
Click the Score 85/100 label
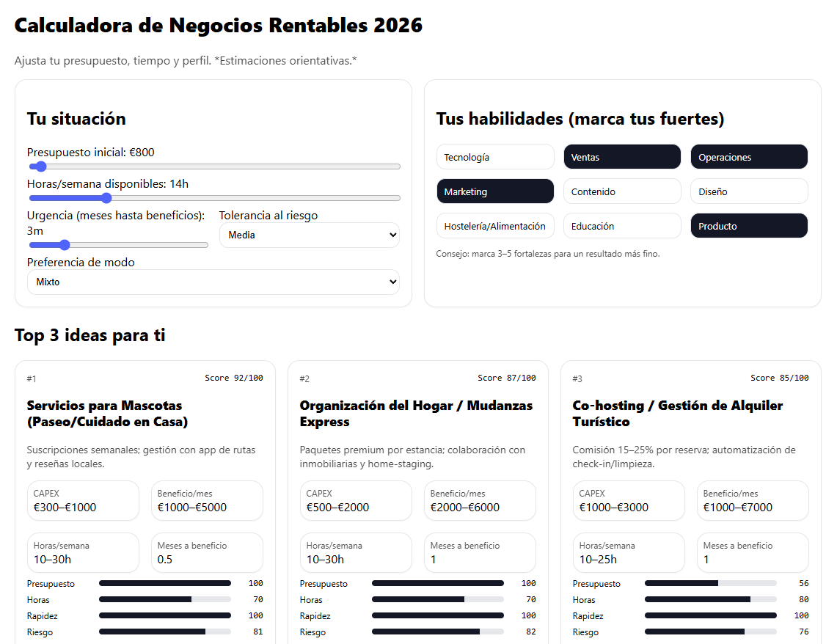pyautogui.click(x=780, y=378)
